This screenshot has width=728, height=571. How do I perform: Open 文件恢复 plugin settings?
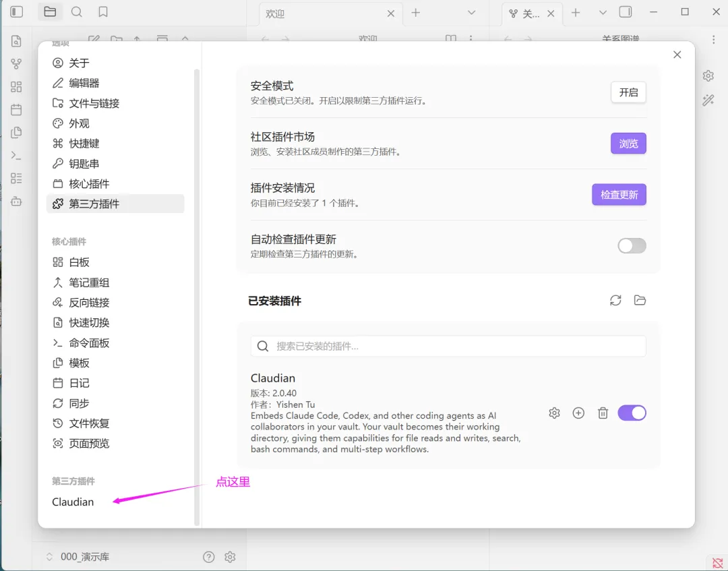(116, 423)
